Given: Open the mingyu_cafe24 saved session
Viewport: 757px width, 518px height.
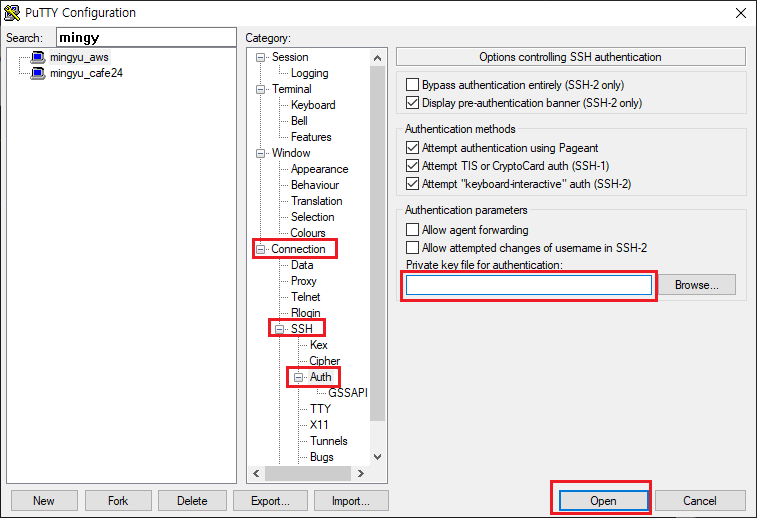Looking at the screenshot, I should (86, 73).
